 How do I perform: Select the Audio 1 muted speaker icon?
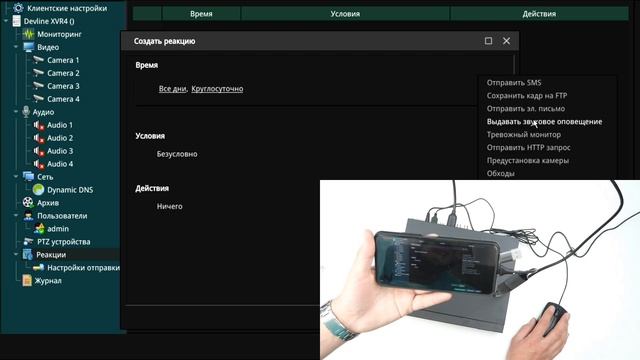coord(38,125)
